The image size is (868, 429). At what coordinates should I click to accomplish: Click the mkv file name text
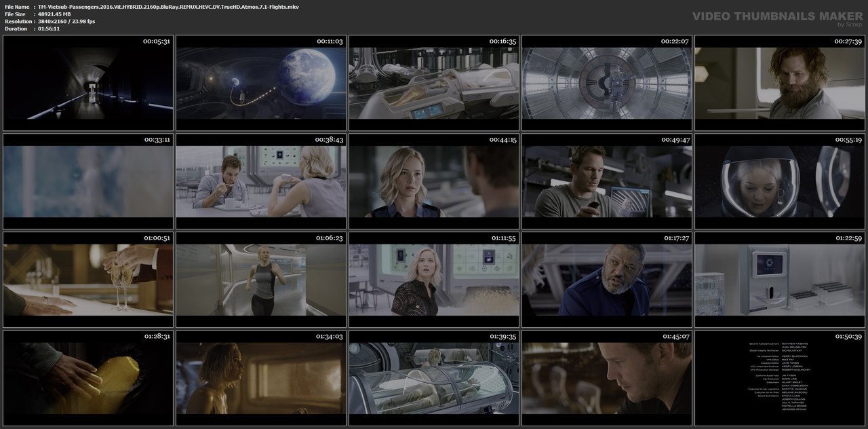click(168, 7)
